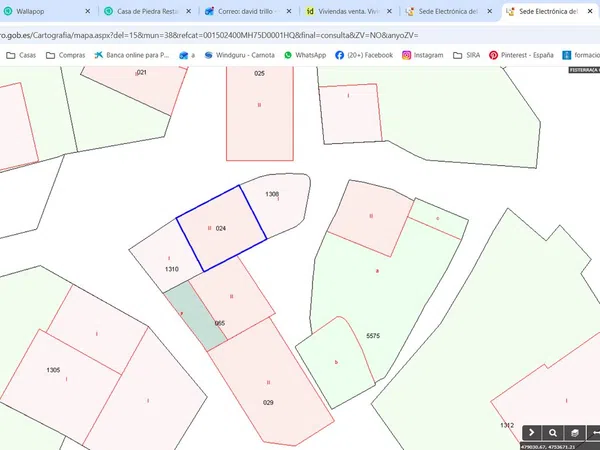Screen dimensions: 600x450
Task: Click the dark green subparcel next to 065
Action: [196, 316]
